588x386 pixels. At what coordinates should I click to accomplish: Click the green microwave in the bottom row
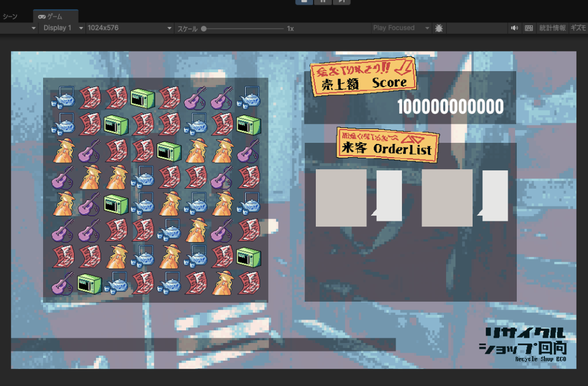click(x=90, y=282)
